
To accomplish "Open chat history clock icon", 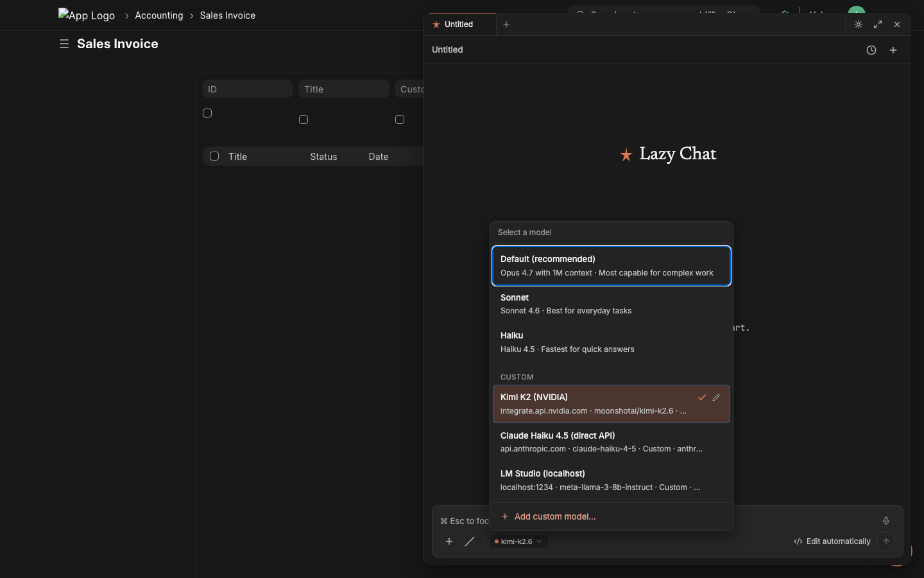I will coord(871,50).
